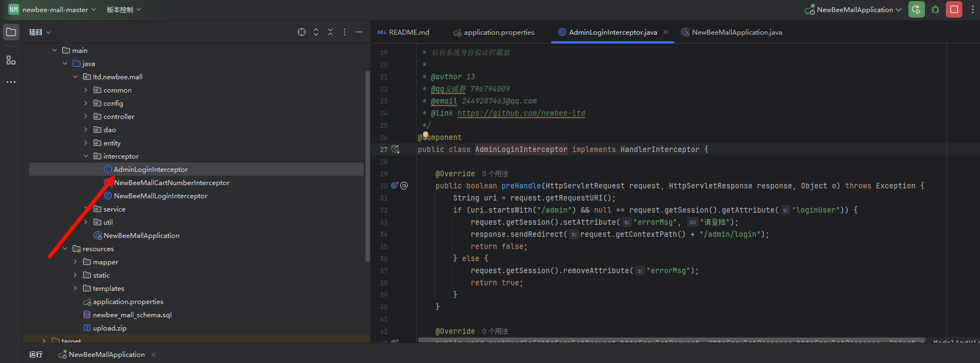Click the Debug bug icon in toolbar
The height and width of the screenshot is (363, 980).
pyautogui.click(x=935, y=10)
